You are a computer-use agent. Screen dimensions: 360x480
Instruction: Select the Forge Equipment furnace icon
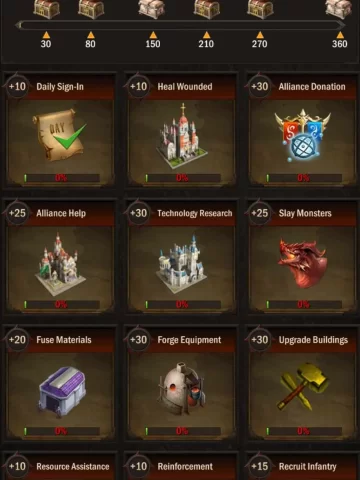182,389
